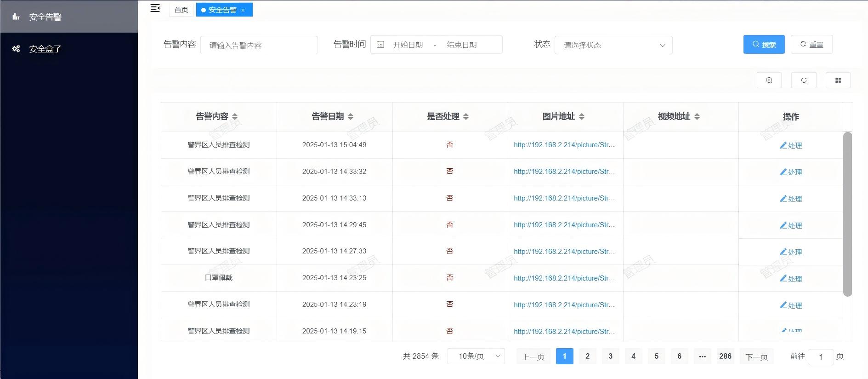Switch to the 首页 tab
Viewport: 868px width, 379px height.
tap(181, 10)
